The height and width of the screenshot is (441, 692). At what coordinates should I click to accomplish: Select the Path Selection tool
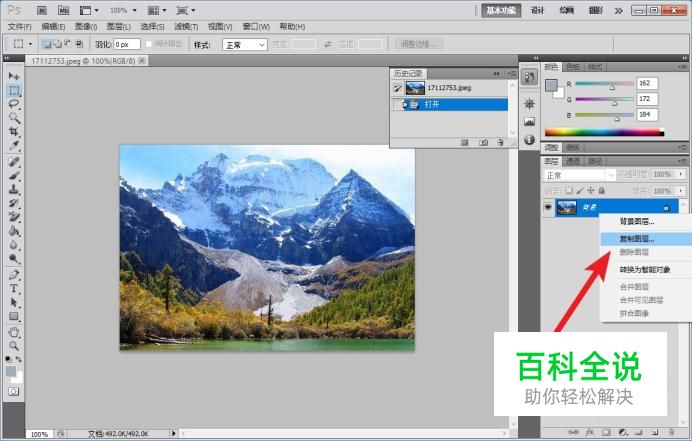coord(14,302)
